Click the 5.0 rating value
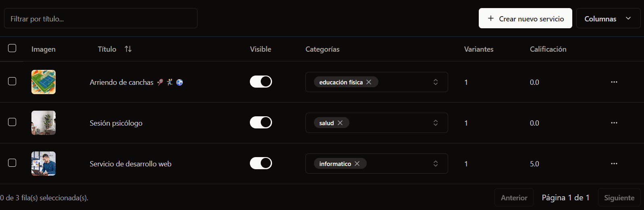Screen dimensions: 644x210 [x=534, y=164]
